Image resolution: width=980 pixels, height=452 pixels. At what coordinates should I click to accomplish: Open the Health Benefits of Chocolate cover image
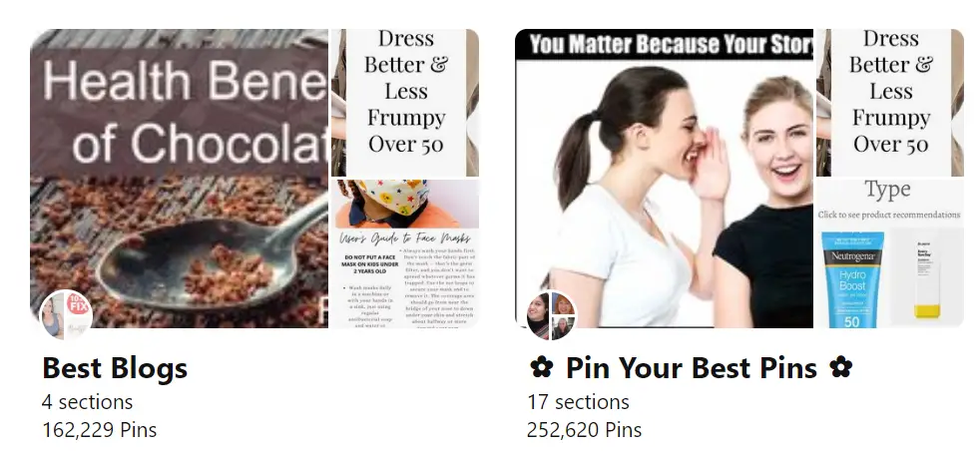coord(179,179)
